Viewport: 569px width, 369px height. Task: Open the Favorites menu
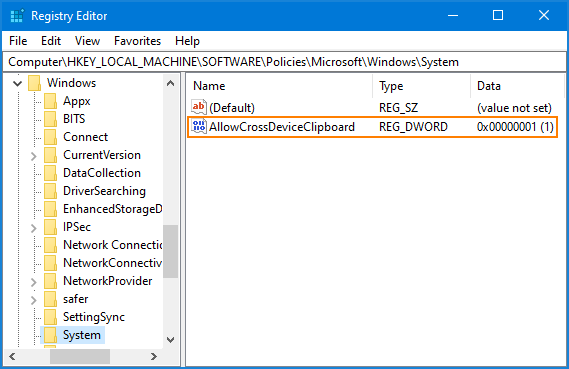(x=137, y=41)
